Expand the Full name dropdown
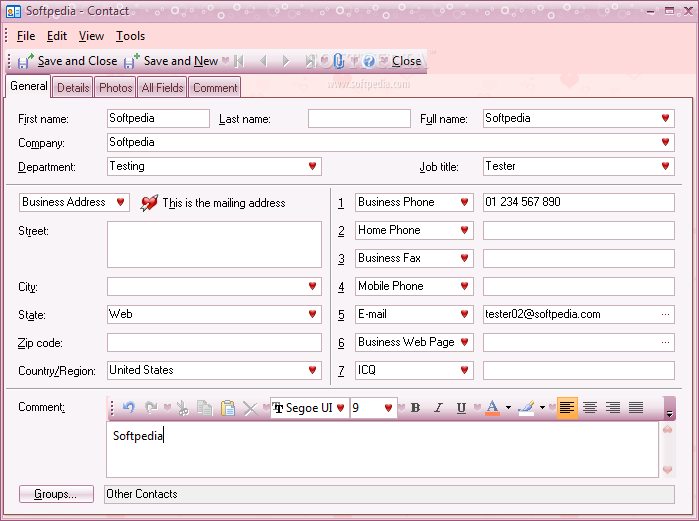Screen dimensions: 699x521 [665, 118]
